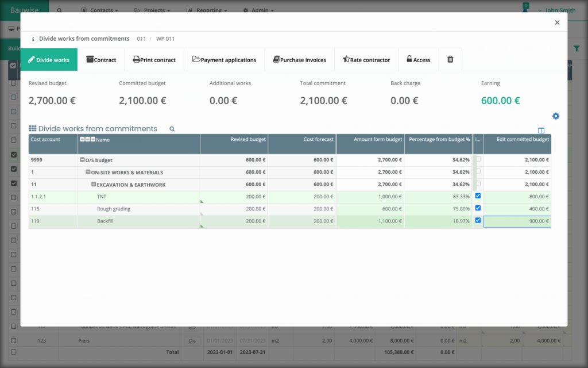Click background navbar search icon

click(x=59, y=10)
